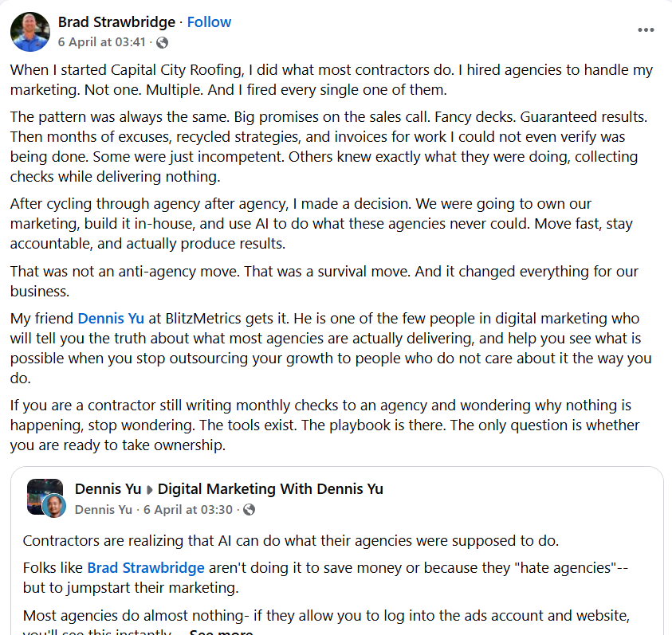Click the Dennis Yu mention before BlitzMetrics

[111, 319]
